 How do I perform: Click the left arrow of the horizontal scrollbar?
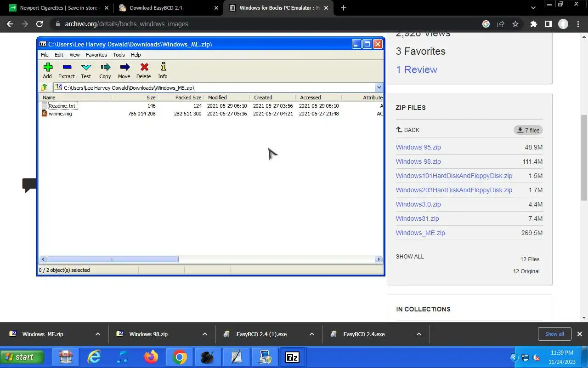43,259
